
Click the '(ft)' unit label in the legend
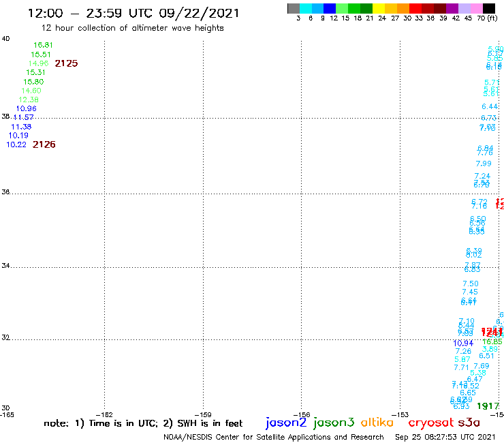[492, 18]
